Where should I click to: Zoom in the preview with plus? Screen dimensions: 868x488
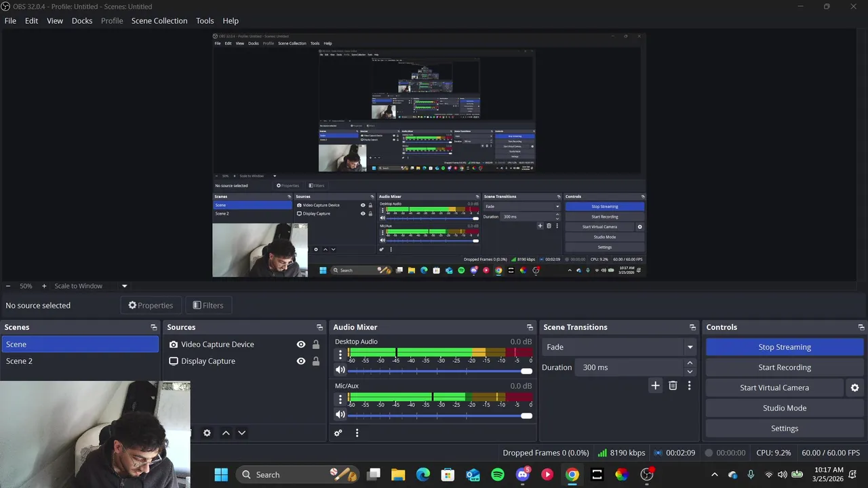tap(44, 286)
